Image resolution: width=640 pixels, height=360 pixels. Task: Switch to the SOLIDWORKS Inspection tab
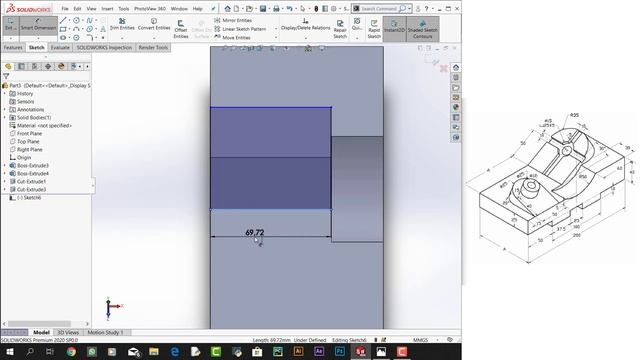pyautogui.click(x=104, y=47)
